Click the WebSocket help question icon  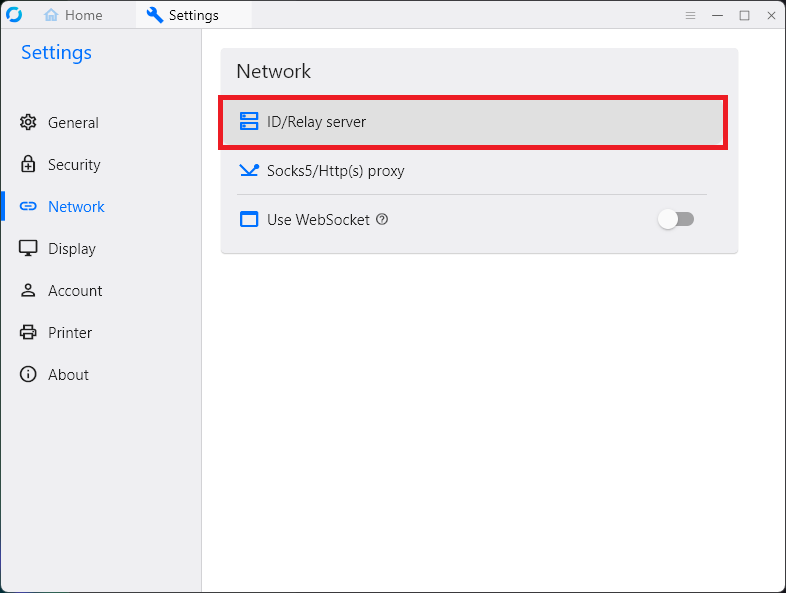382,219
